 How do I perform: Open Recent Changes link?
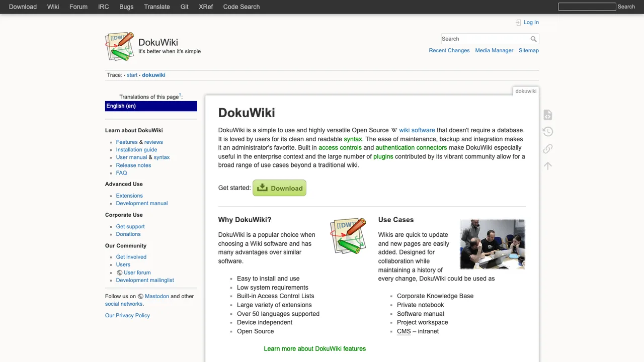tap(449, 50)
